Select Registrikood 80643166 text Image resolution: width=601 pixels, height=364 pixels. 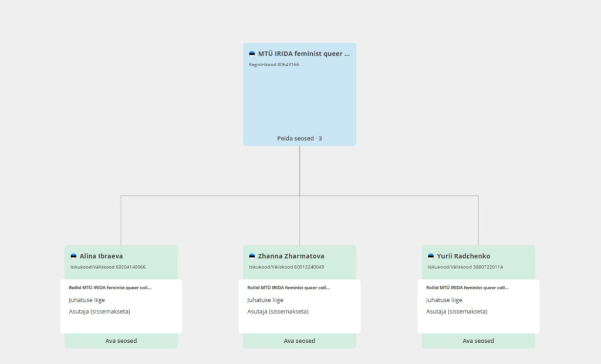click(x=274, y=64)
